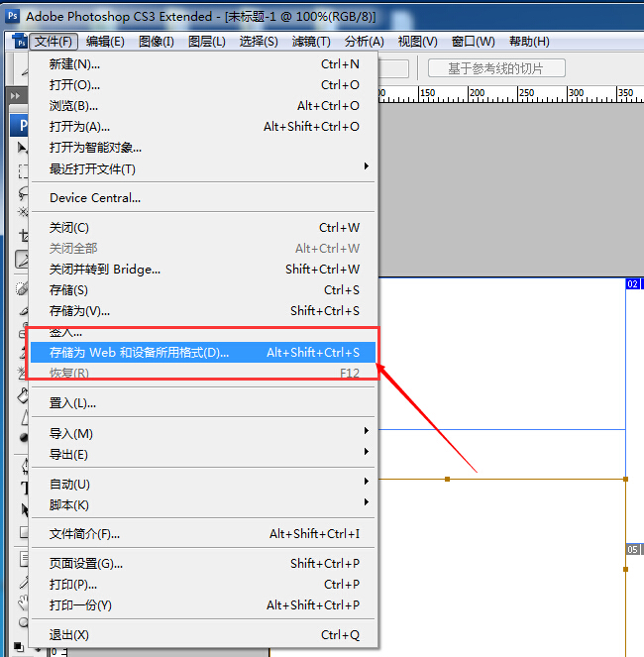
Task: Choose 退出(X) to quit Photoshop
Action: point(204,635)
